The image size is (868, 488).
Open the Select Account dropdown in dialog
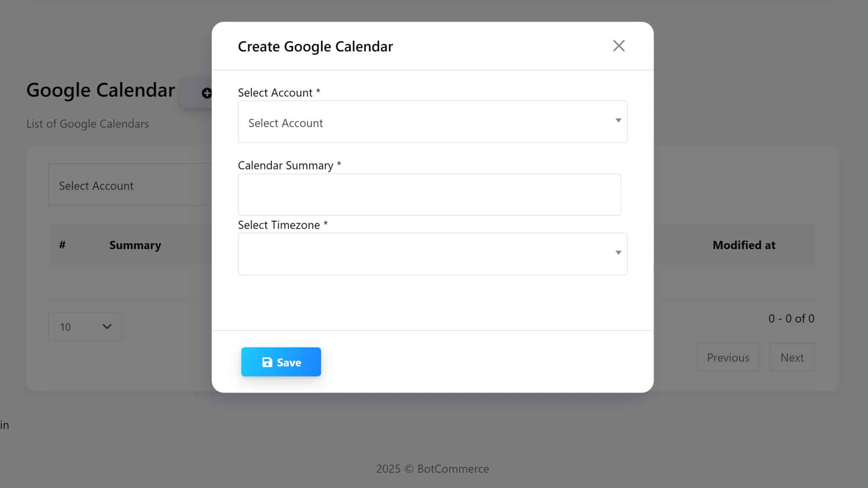[x=432, y=122]
